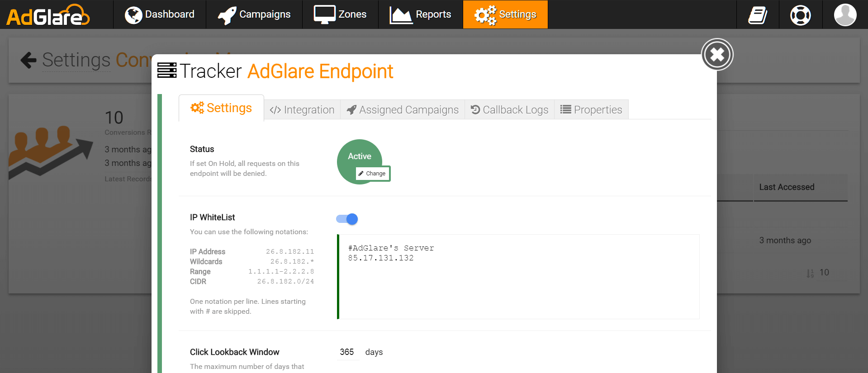Click the sort icon next to 10
868x373 pixels.
tap(810, 273)
